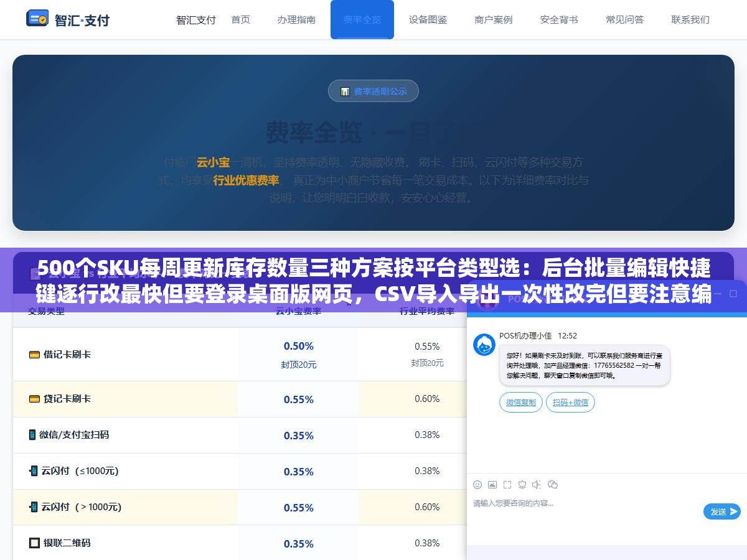
Task: Click the 0.35% rate for 云闪付 (≤1000元)
Action: pyautogui.click(x=299, y=472)
